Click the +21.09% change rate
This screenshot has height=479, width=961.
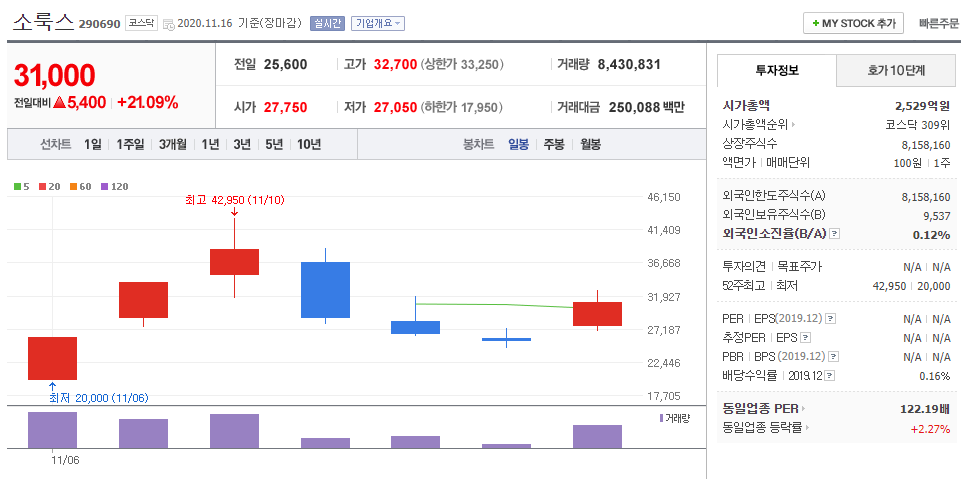coord(148,102)
